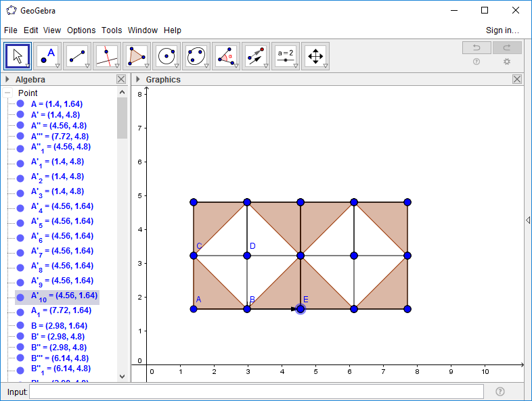Toggle visibility circle for A'₁₀

[20, 296]
